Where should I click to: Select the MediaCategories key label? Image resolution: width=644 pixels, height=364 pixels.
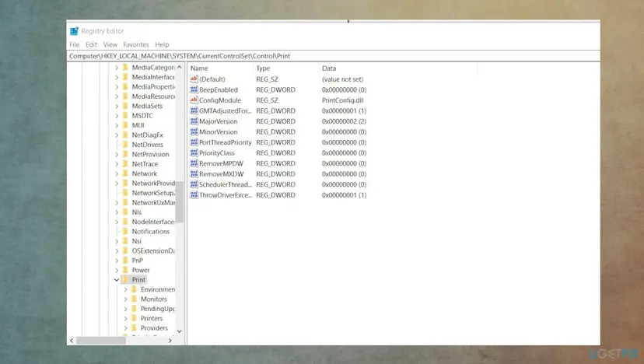153,68
